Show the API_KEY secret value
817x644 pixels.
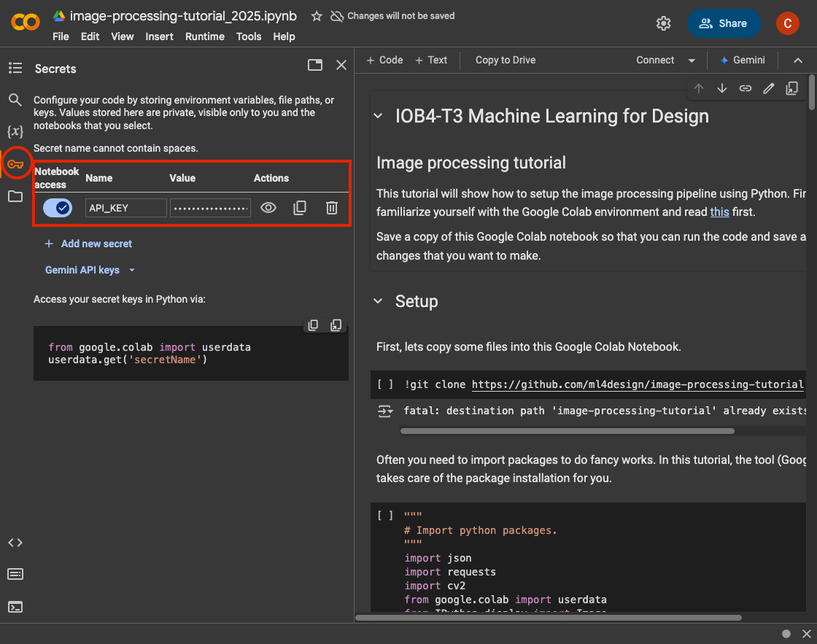click(x=268, y=208)
